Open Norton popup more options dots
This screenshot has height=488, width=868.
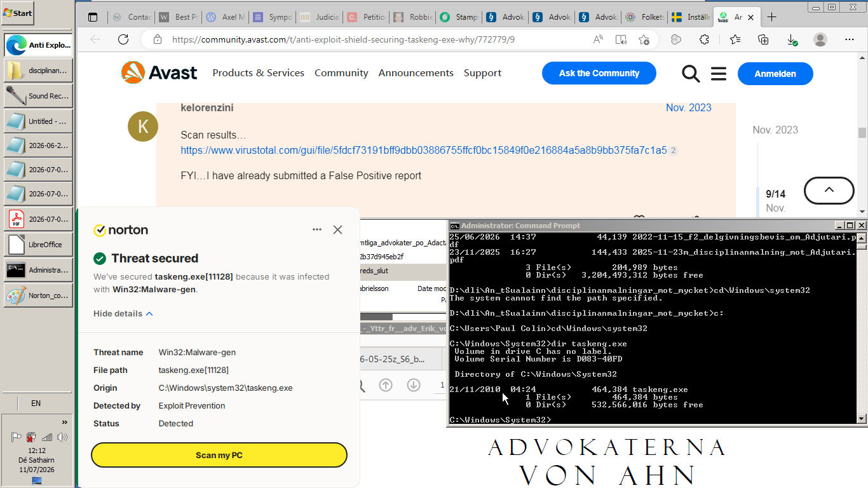click(x=317, y=229)
